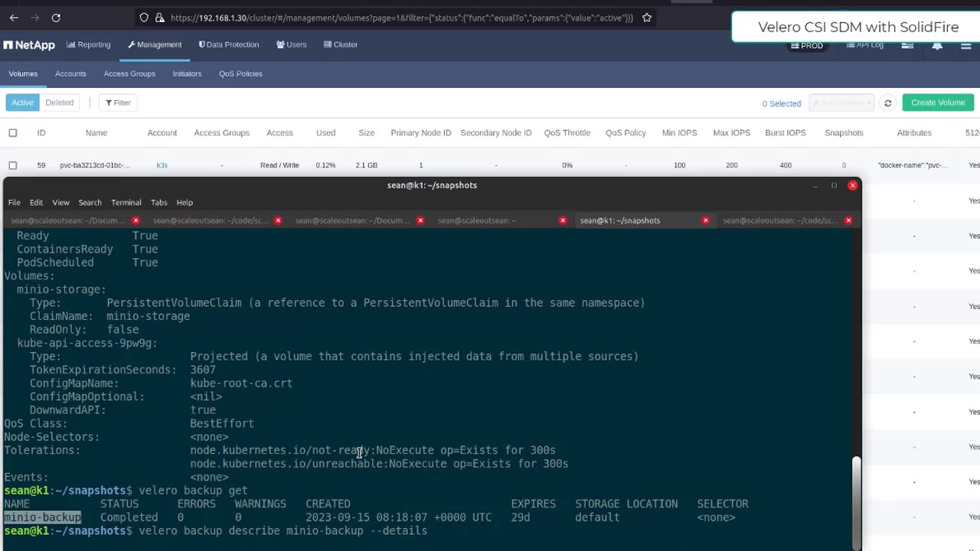Image resolution: width=980 pixels, height=551 pixels.
Task: Click the browser URL address field
Action: coord(401,18)
